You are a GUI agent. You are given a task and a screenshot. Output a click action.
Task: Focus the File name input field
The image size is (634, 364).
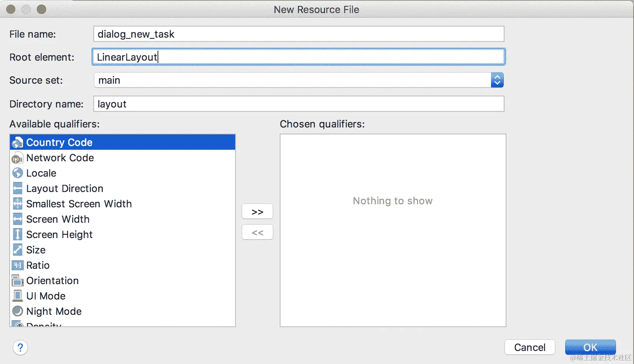[x=299, y=34]
